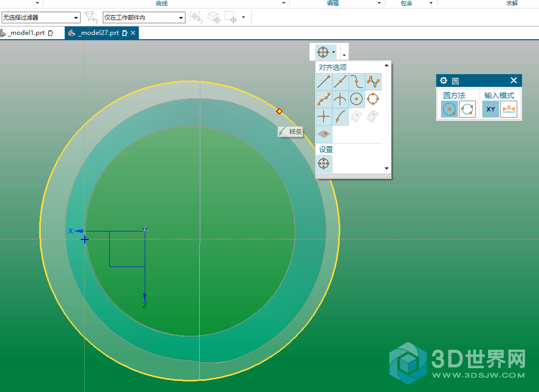Image resolution: width=539 pixels, height=392 pixels.
Task: Click greyed Point on Face snap icon
Action: 357,117
